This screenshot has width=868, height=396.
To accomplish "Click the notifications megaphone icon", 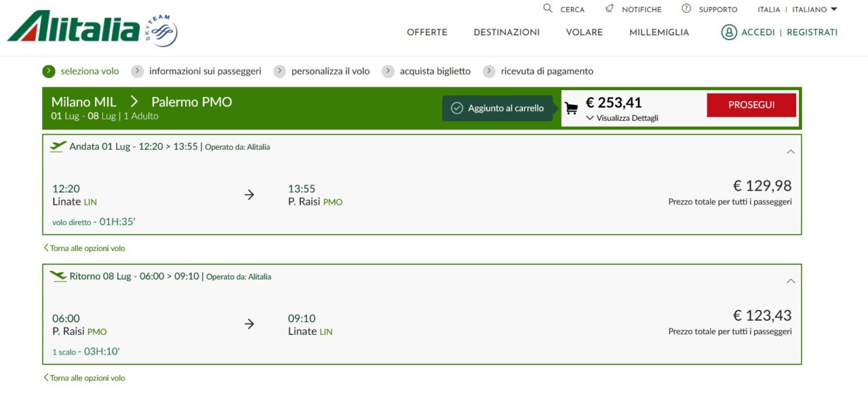I will point(610,9).
